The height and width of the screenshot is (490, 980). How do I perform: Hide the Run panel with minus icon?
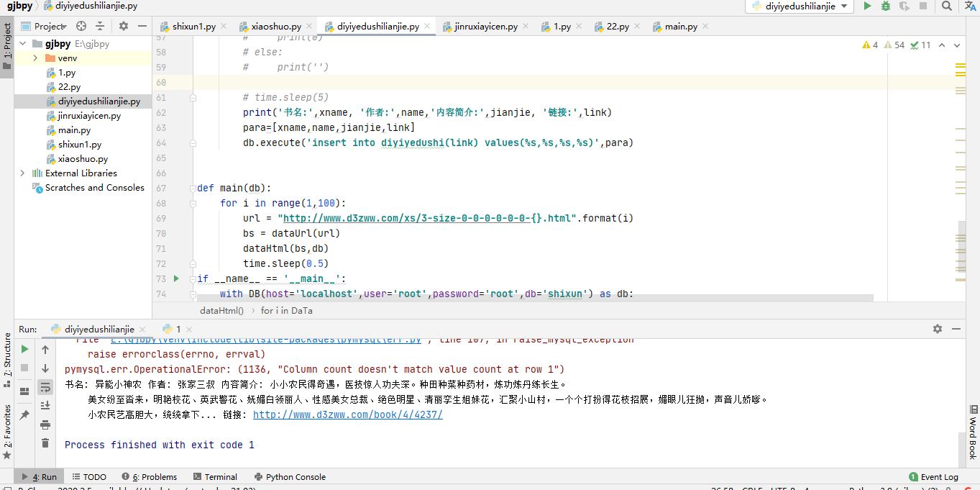tap(956, 329)
